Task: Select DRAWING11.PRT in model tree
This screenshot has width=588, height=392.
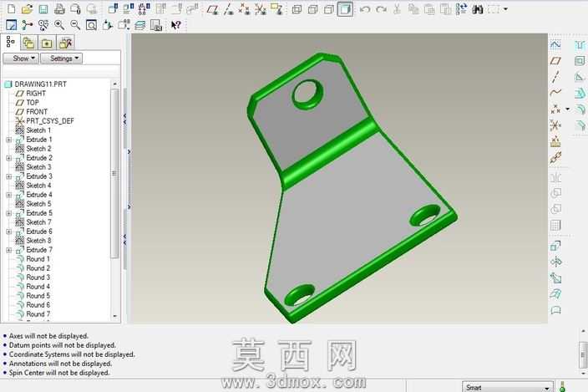Action: click(x=36, y=84)
